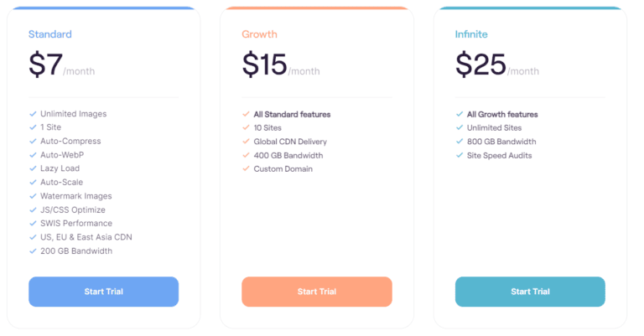This screenshot has width=644, height=336.
Task: Click the orange checkmark beside Global CDN Delivery
Action: click(x=246, y=142)
